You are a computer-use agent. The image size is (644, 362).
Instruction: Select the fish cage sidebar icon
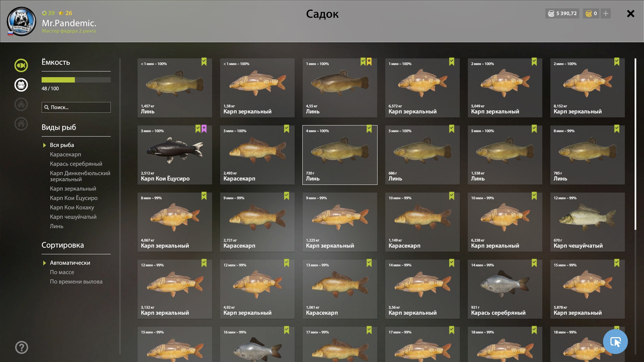tap(21, 85)
